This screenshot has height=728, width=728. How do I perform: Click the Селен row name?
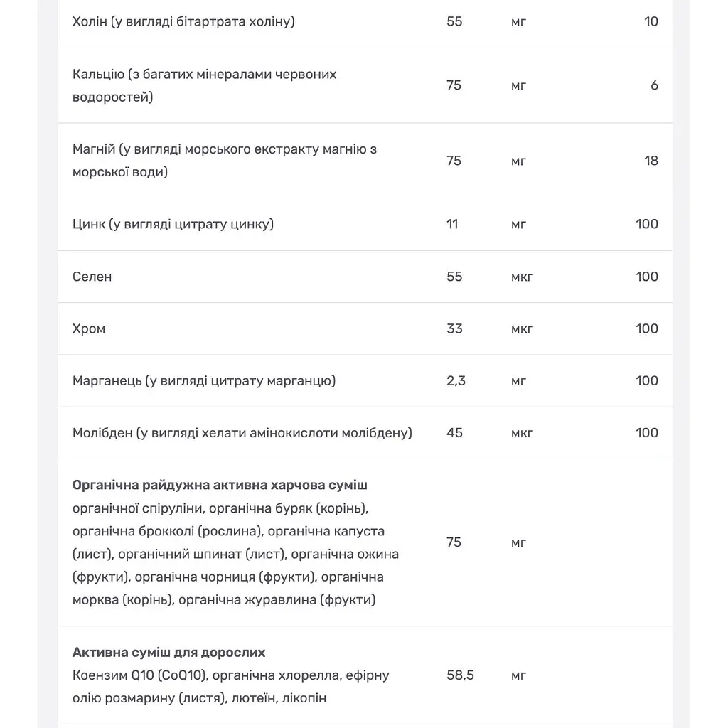click(x=92, y=277)
